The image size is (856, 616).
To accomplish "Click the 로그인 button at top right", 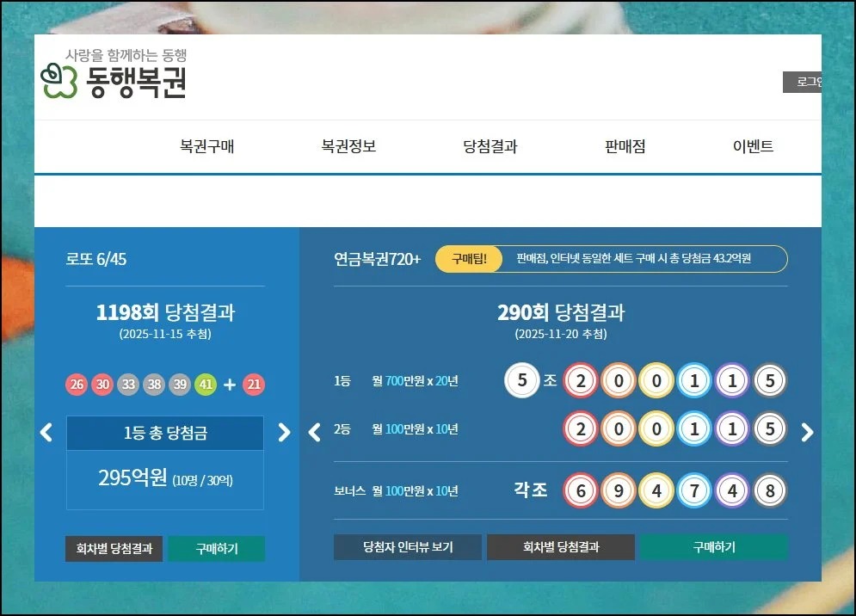I will click(804, 83).
